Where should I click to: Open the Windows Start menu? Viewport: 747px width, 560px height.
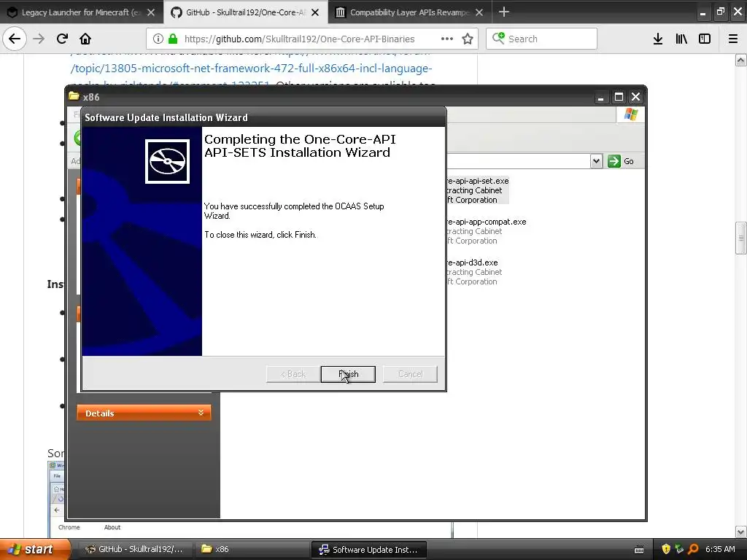34,549
